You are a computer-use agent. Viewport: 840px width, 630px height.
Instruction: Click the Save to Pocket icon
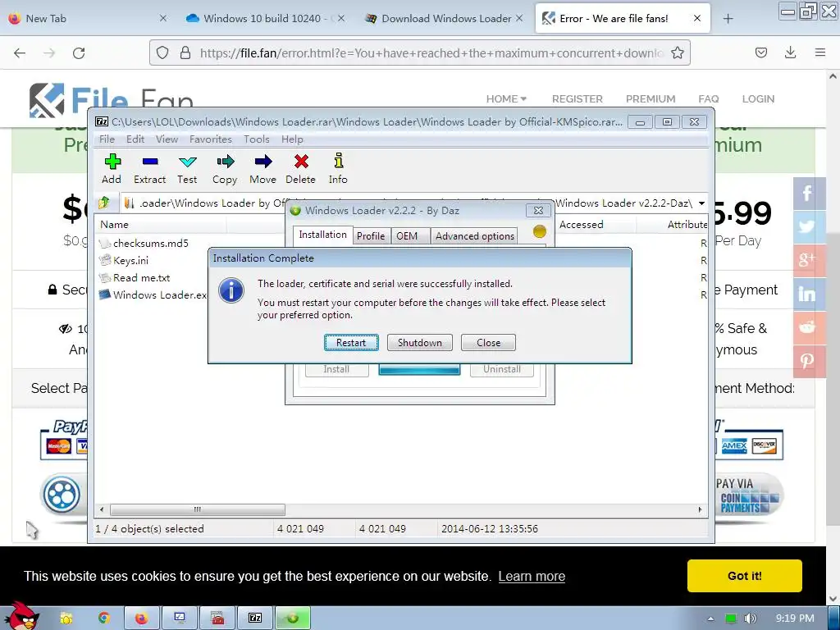click(x=760, y=52)
